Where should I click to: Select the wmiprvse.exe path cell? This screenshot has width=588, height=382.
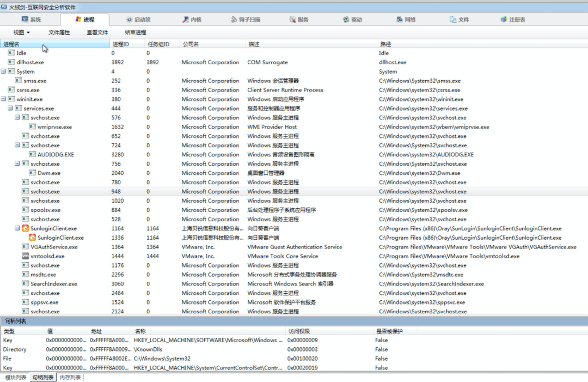pyautogui.click(x=434, y=127)
